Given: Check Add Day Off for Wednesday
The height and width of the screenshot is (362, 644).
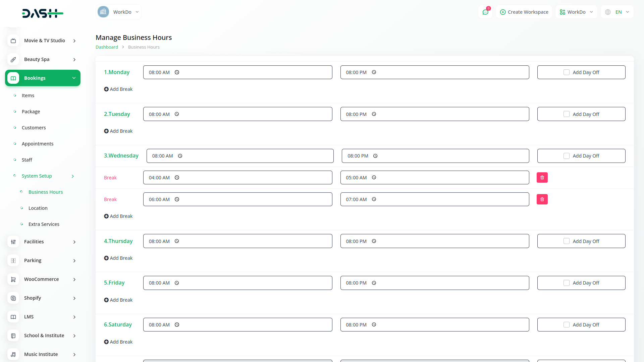Looking at the screenshot, I should coord(567,156).
